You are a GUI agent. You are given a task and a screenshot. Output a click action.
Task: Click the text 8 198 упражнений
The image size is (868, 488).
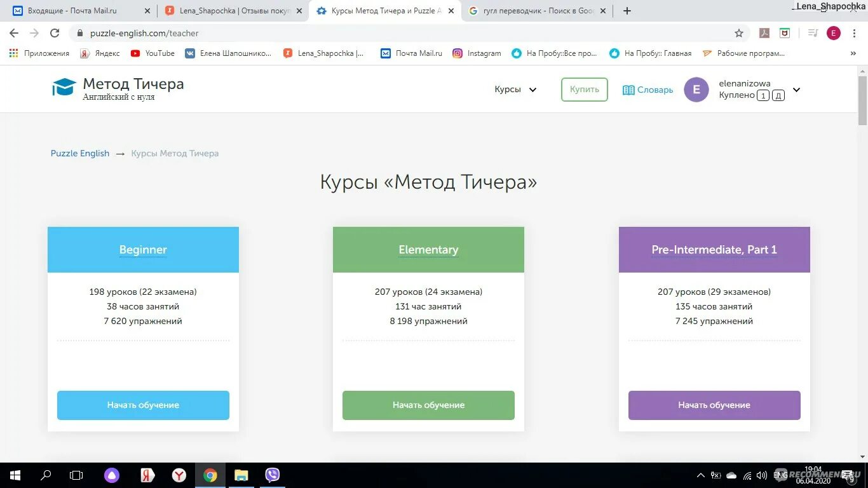[428, 321]
